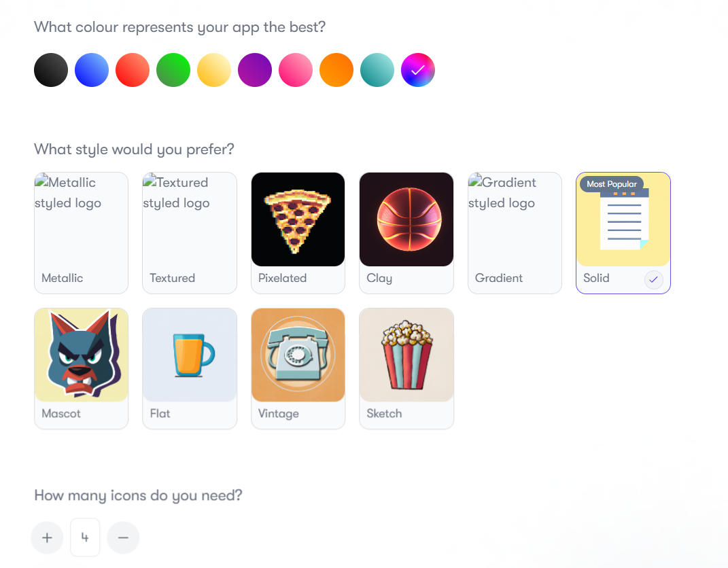
Task: Choose the Clay basketball style
Action: coord(406,233)
